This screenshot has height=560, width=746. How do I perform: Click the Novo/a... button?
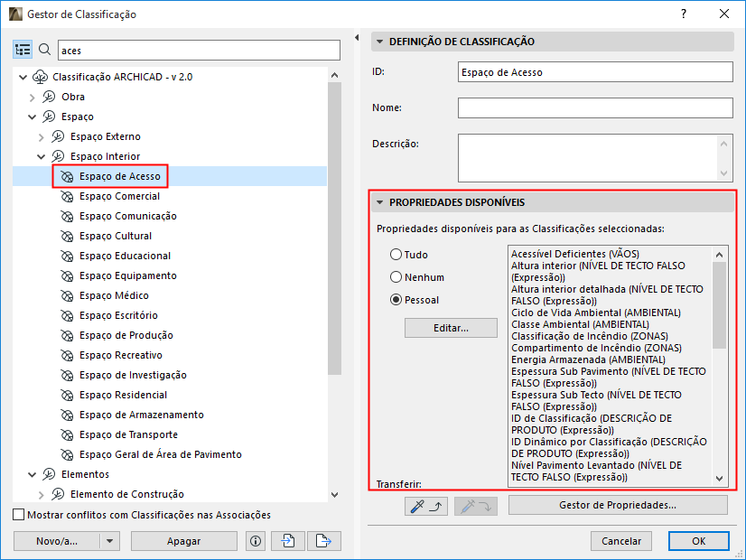point(57,541)
